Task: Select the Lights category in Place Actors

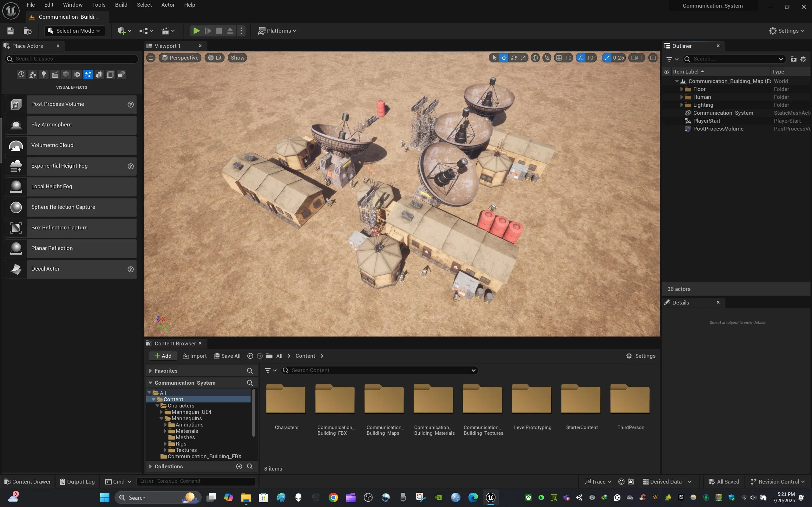Action: pos(44,74)
